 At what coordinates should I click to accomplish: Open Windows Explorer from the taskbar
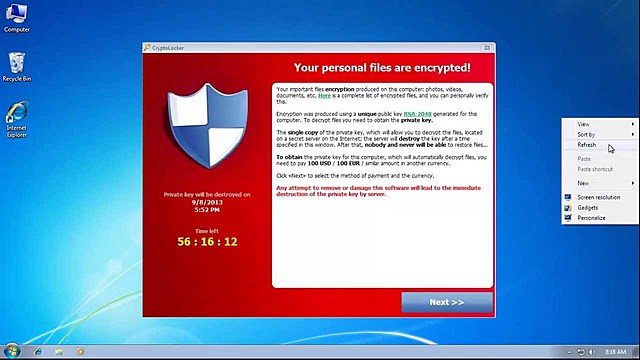coord(59,351)
